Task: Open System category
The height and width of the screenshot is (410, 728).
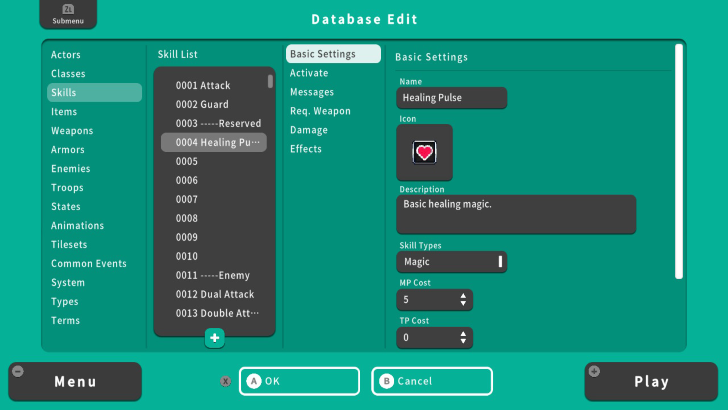Action: [x=94, y=283]
